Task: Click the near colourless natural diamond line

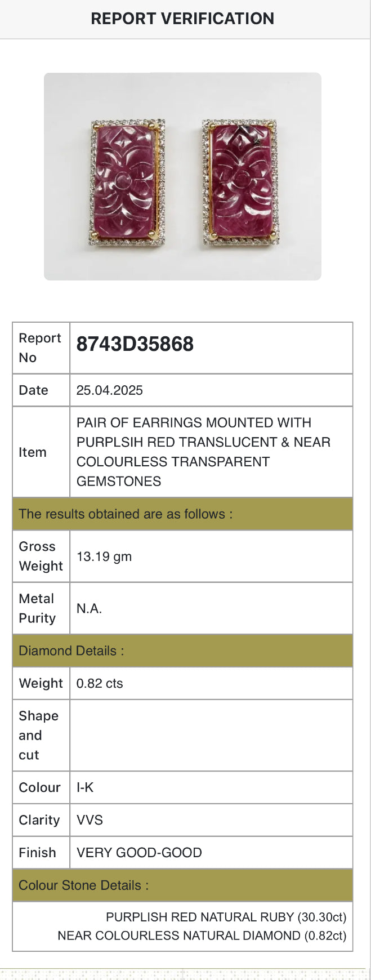Action: pos(202,936)
